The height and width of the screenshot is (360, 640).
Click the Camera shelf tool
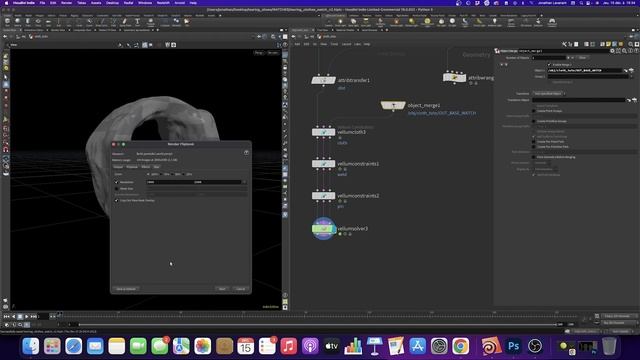(x=329, y=22)
